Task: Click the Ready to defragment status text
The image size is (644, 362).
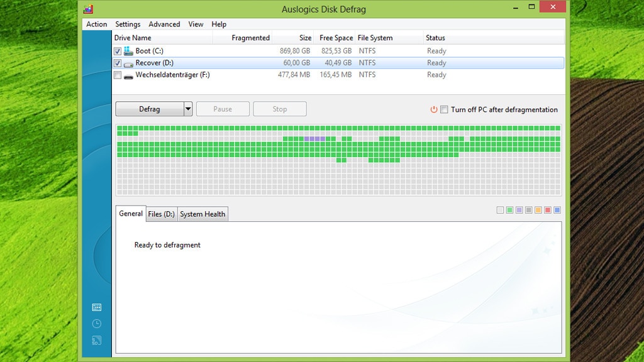Action: (x=167, y=245)
